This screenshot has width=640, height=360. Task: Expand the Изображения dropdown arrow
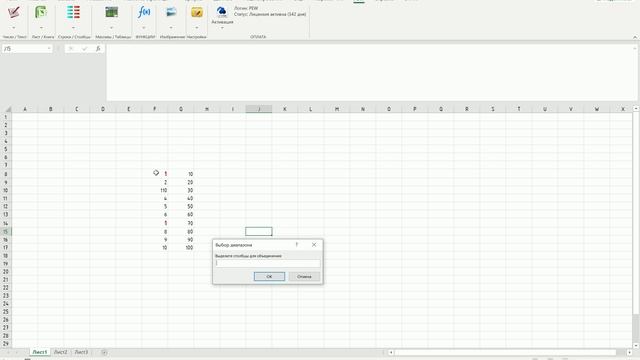click(171, 28)
